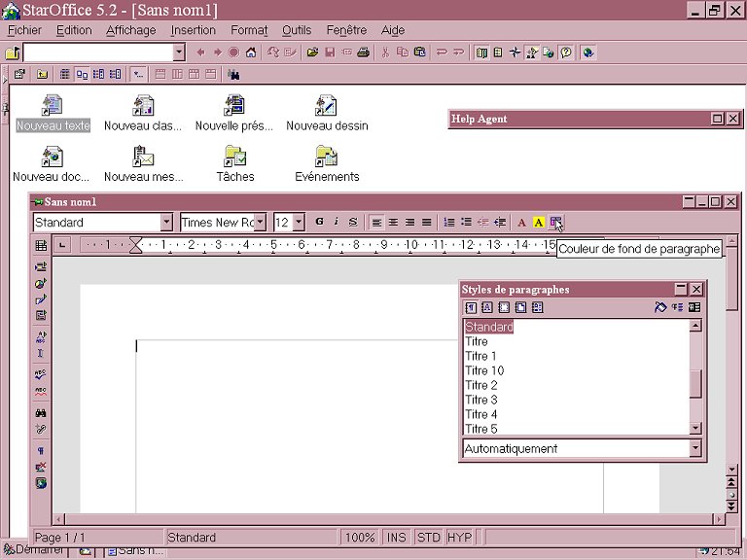
Task: Open the Insertion menu
Action: (193, 30)
